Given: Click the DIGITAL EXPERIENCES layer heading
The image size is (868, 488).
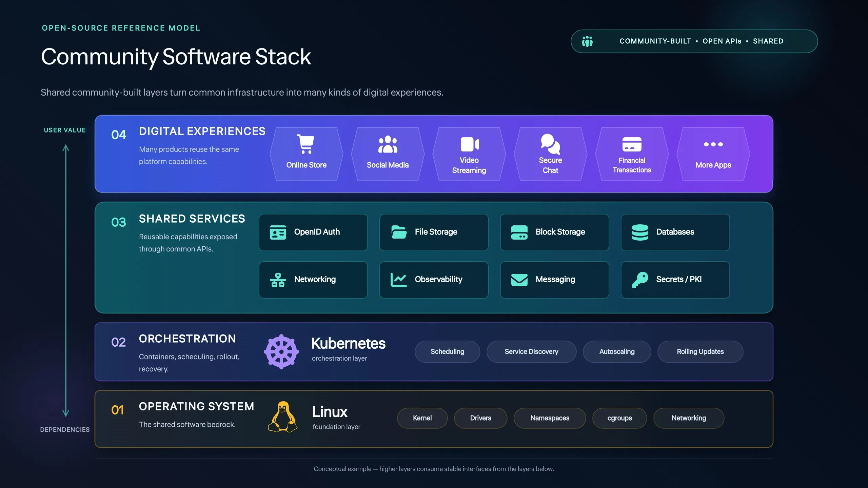Looking at the screenshot, I should click(202, 131).
